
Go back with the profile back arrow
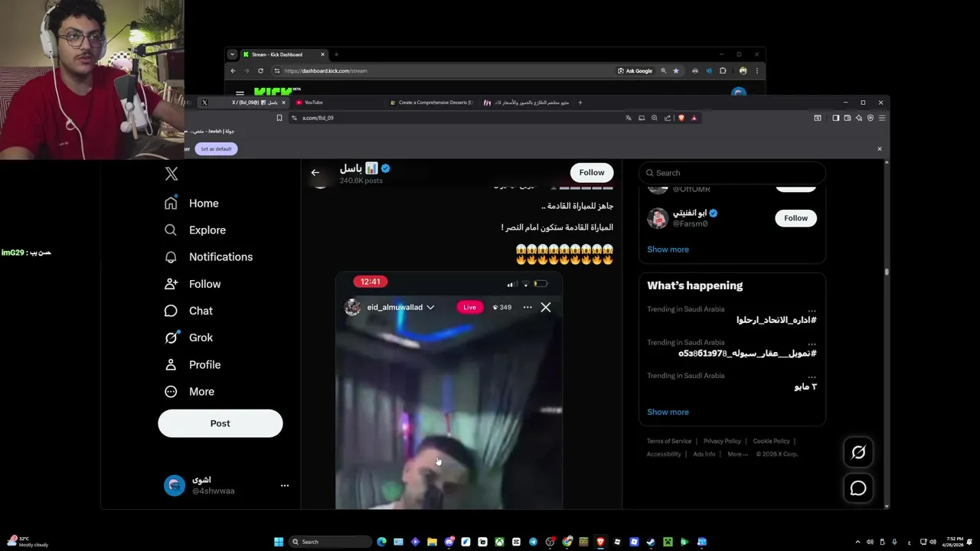pyautogui.click(x=315, y=173)
